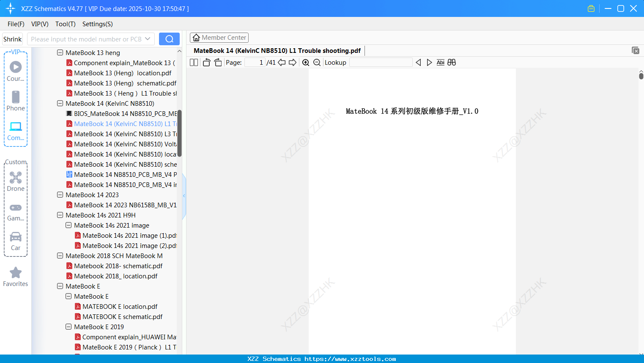Select the Drone category in sidebar

tap(16, 181)
